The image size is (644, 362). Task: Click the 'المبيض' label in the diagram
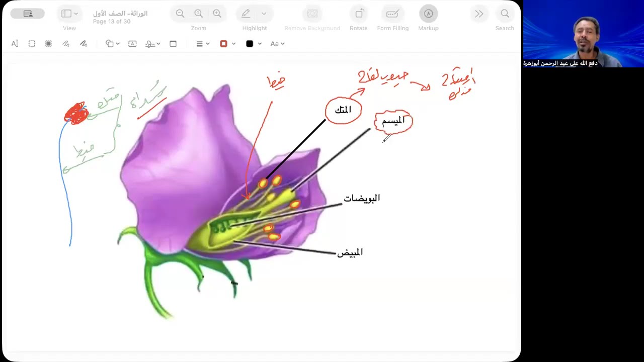350,252
